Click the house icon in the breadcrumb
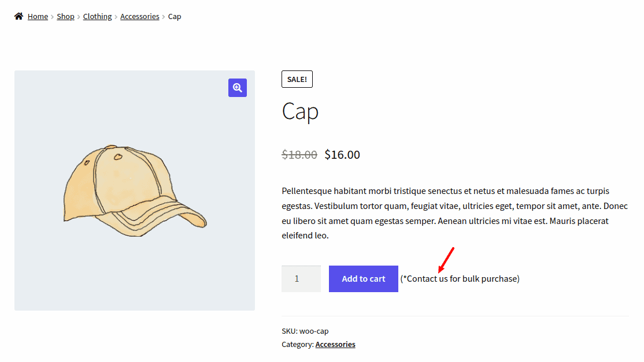Screen dimensions: 644x362 19,16
